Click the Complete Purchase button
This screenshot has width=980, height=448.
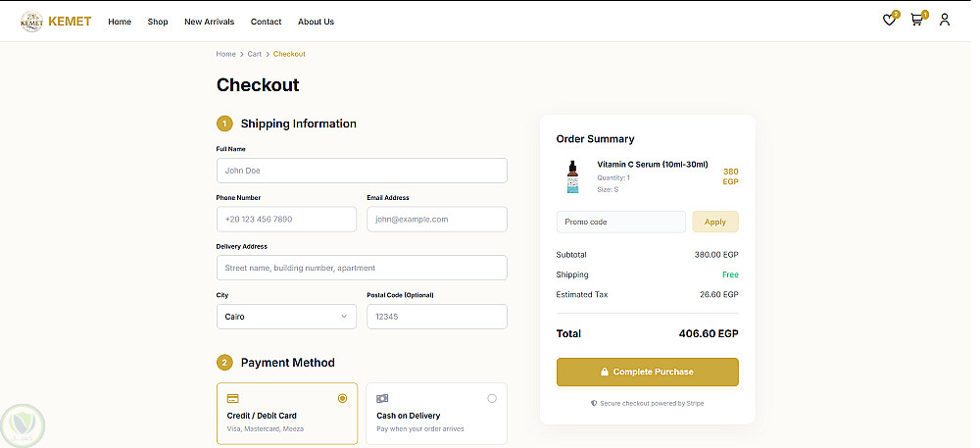pyautogui.click(x=647, y=373)
